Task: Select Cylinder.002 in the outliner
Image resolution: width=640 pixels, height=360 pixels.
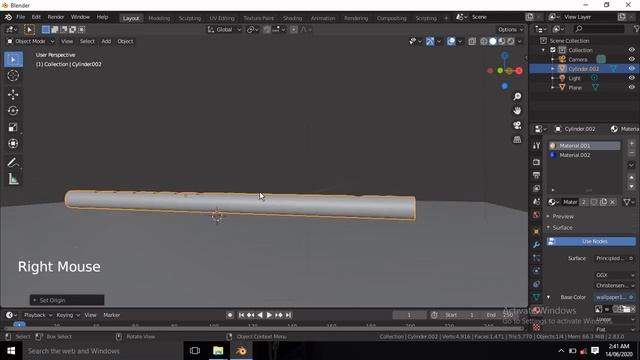Action: (584, 69)
